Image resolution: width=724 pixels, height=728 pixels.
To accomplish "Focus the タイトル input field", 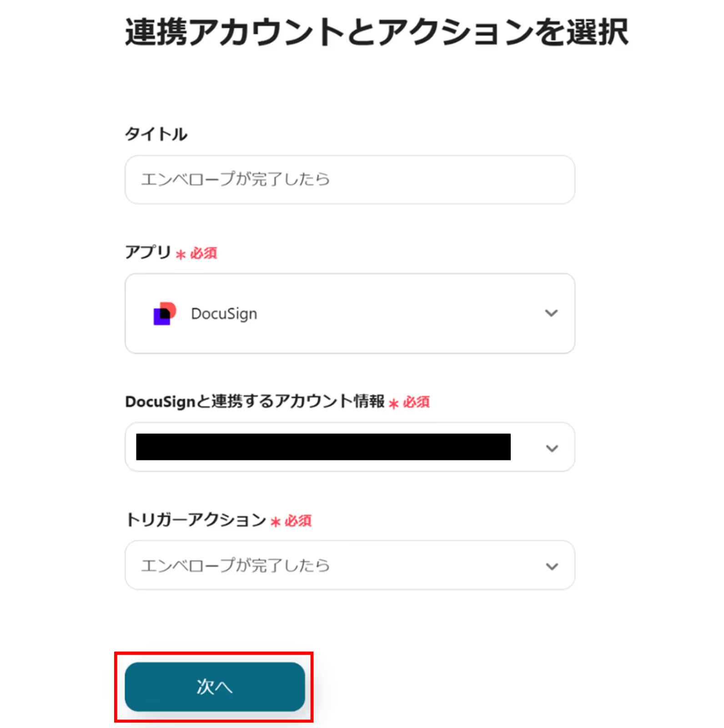I will (x=349, y=179).
